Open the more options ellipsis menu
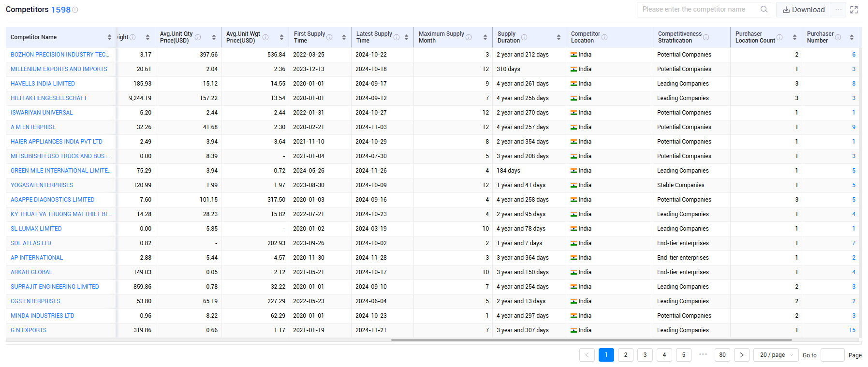 839,10
